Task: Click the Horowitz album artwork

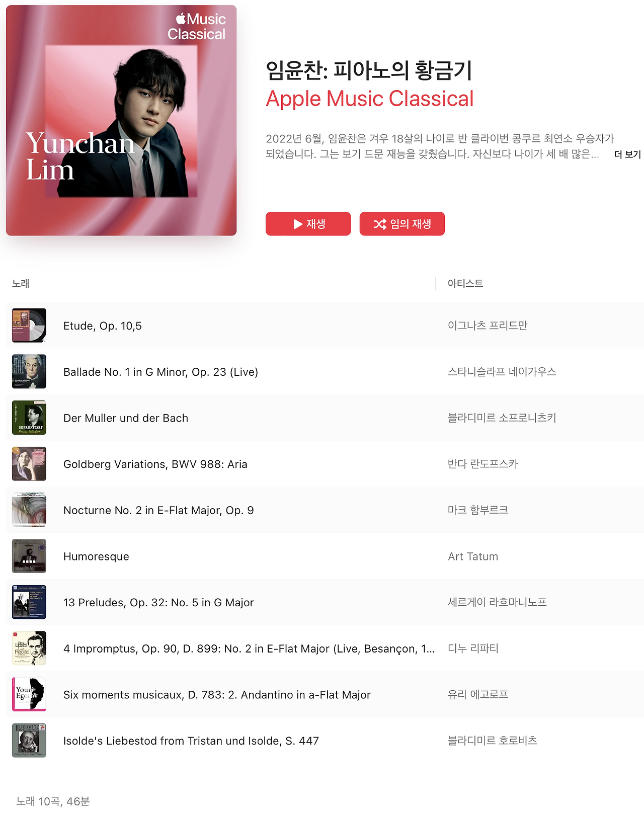Action: pyautogui.click(x=29, y=741)
